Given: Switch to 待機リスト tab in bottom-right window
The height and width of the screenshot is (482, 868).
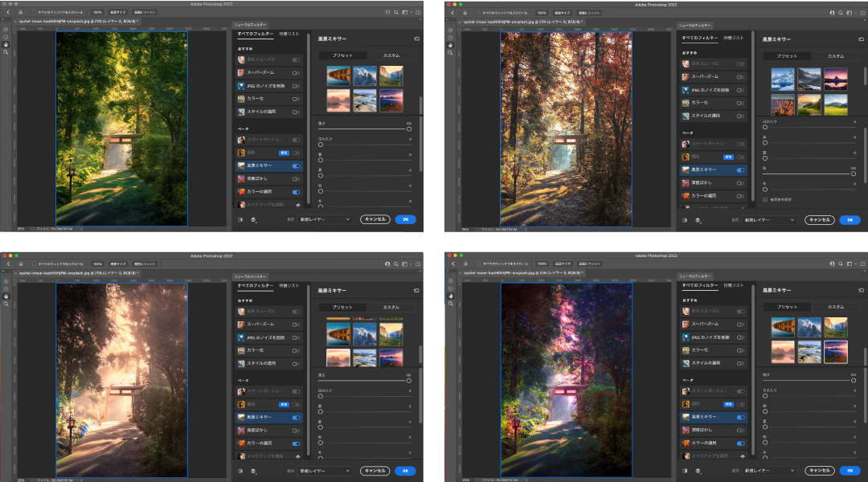Looking at the screenshot, I should (734, 285).
